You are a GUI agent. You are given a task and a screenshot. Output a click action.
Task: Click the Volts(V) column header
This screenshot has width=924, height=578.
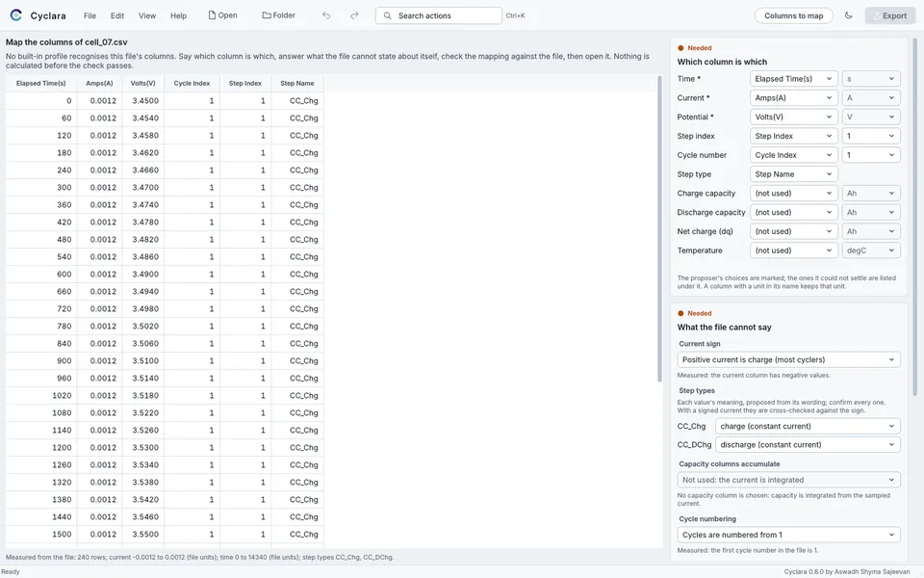[x=142, y=83]
